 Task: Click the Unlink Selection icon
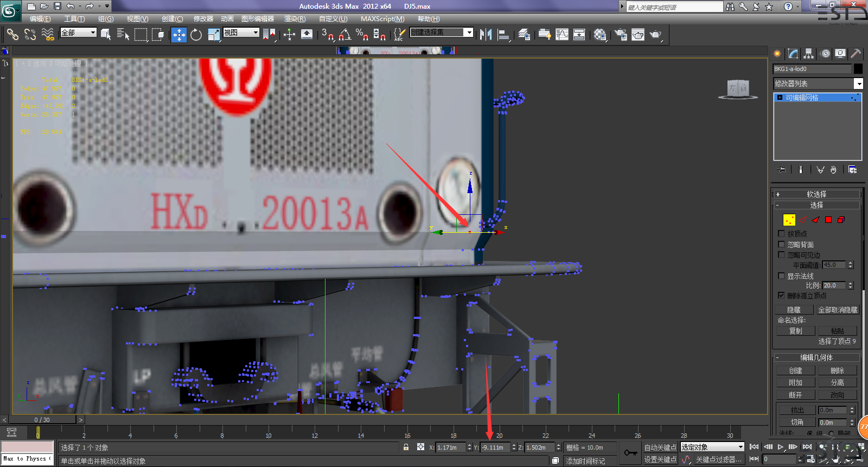(30, 34)
